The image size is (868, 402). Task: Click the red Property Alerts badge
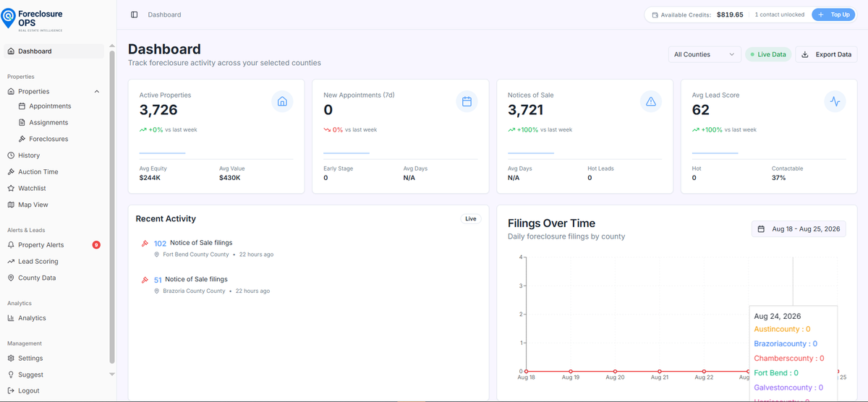[x=96, y=245]
